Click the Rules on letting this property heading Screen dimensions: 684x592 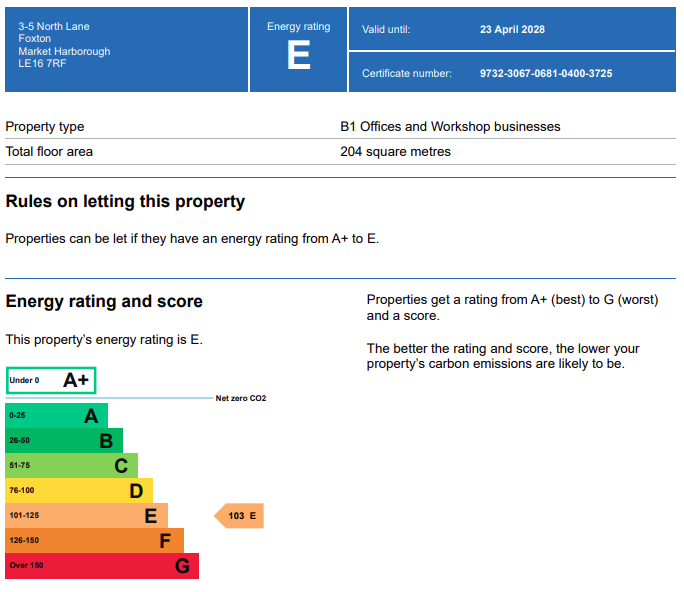[x=125, y=202]
